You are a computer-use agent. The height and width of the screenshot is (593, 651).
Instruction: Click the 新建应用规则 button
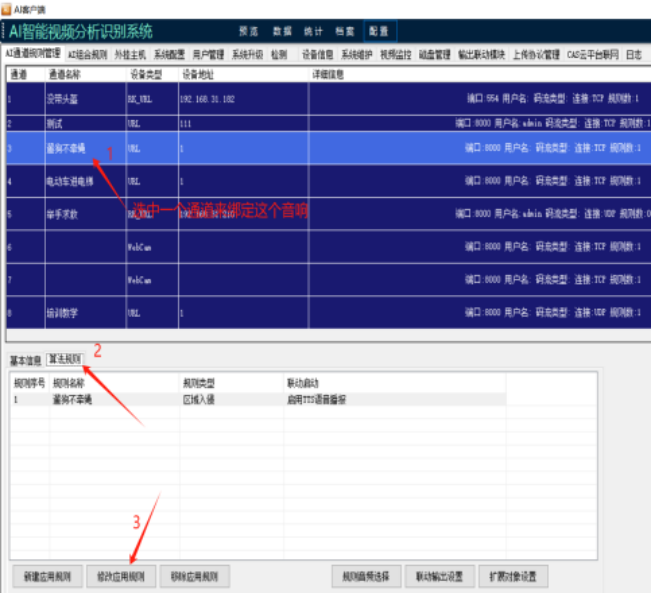tap(47, 576)
